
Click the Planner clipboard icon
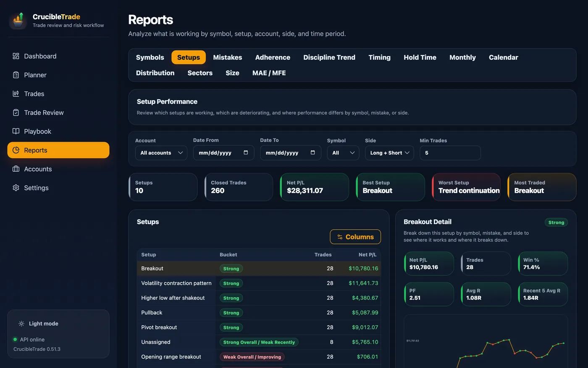16,75
